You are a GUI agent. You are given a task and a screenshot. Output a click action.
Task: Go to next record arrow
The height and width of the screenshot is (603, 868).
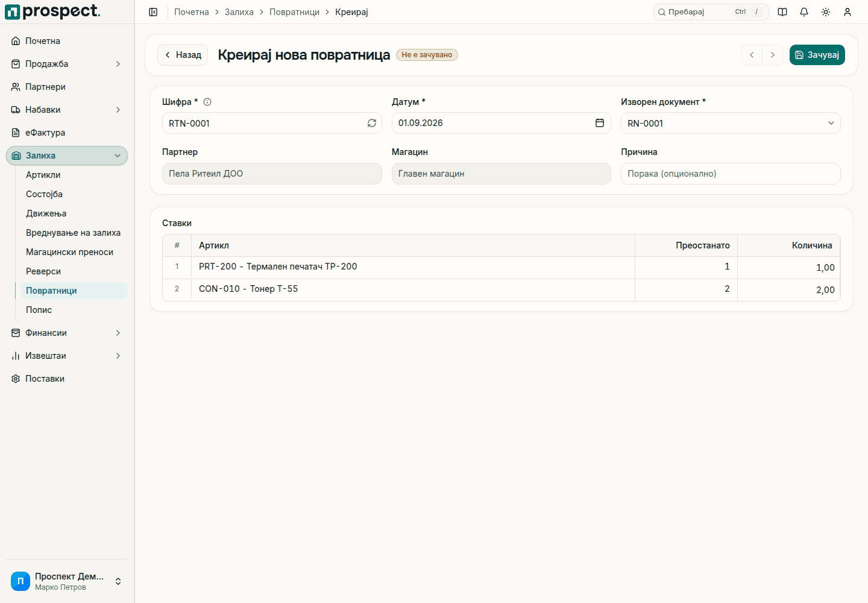pyautogui.click(x=773, y=55)
